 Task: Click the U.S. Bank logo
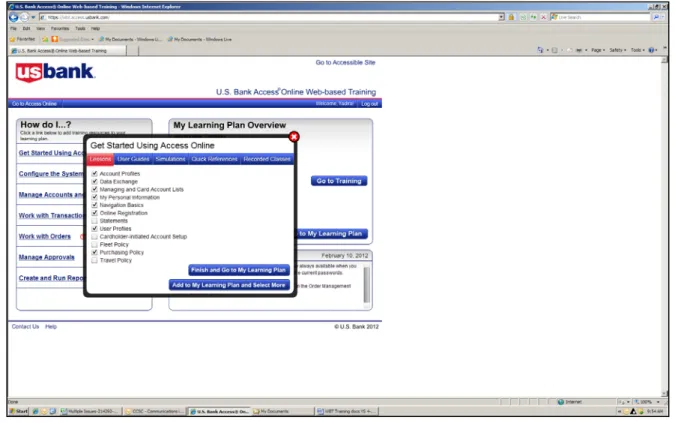pos(55,72)
